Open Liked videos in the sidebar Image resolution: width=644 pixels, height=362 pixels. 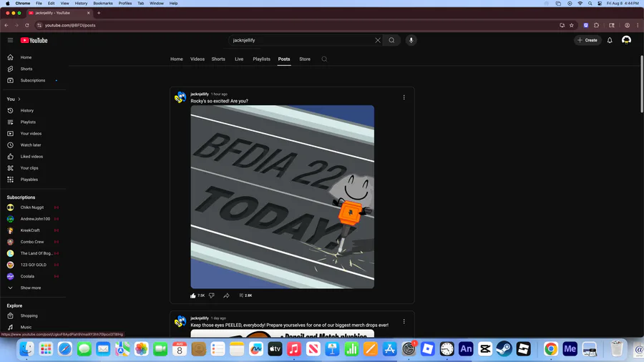tap(33, 157)
